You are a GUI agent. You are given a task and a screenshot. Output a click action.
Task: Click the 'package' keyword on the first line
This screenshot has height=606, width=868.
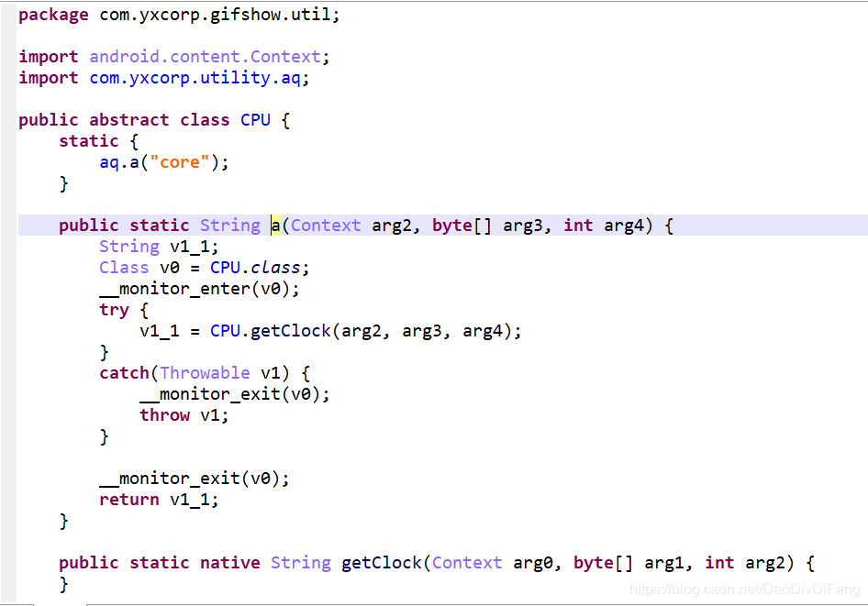tap(53, 15)
